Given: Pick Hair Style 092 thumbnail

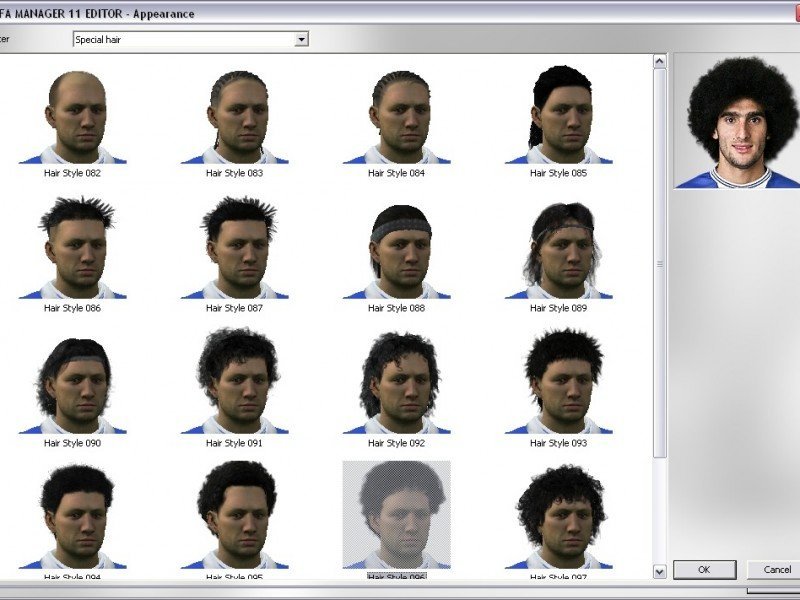Looking at the screenshot, I should click(397, 386).
